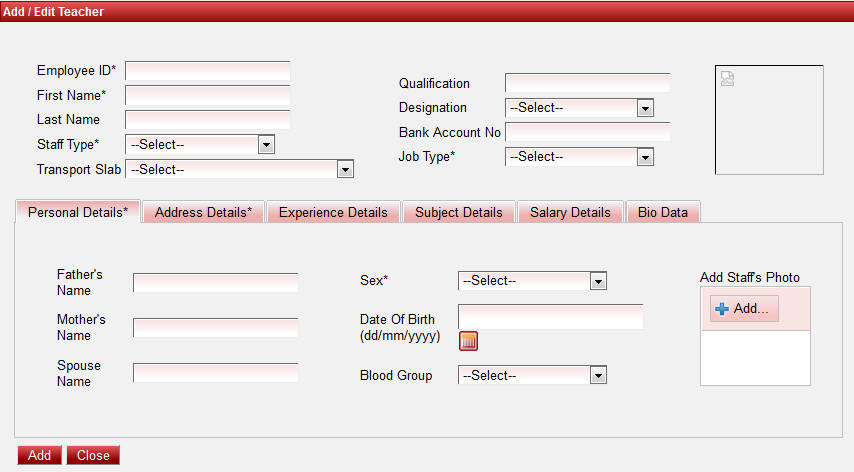Switch to Salary Details tab
This screenshot has height=472, width=854.
[x=570, y=213]
